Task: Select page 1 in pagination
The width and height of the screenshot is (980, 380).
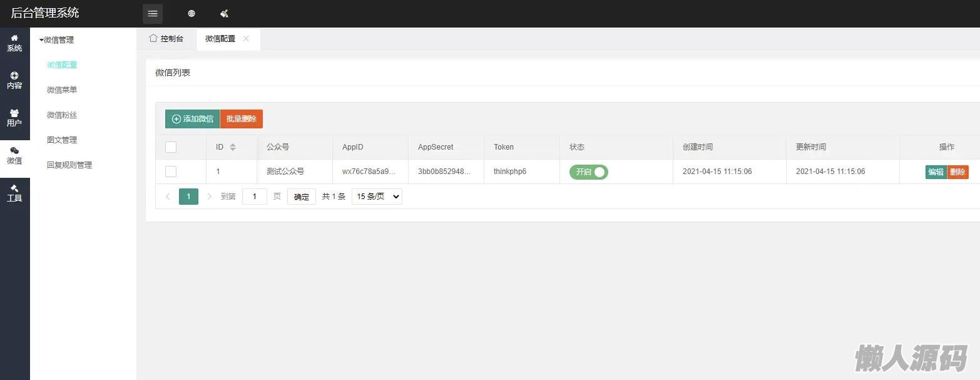Action: tap(188, 197)
